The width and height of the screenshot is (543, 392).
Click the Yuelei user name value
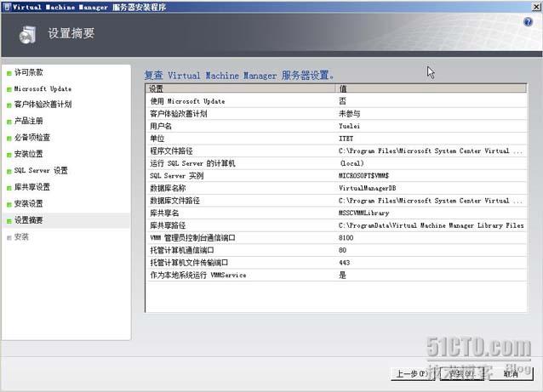(x=350, y=126)
